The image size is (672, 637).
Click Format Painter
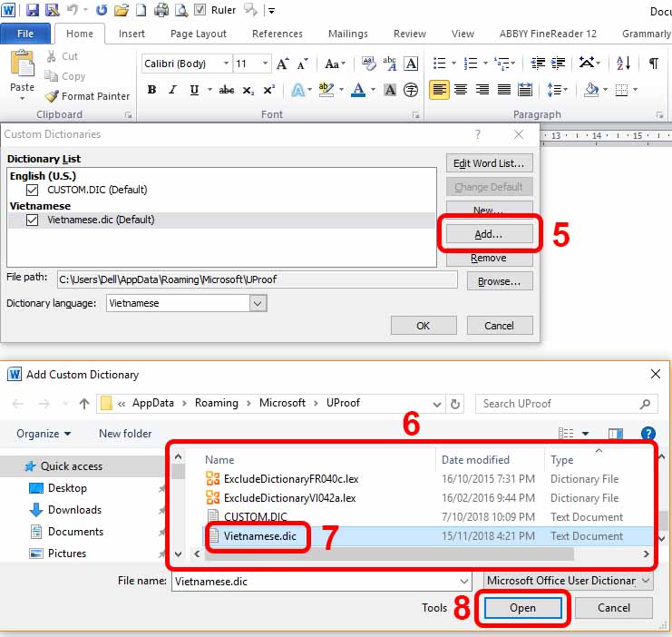coord(87,96)
